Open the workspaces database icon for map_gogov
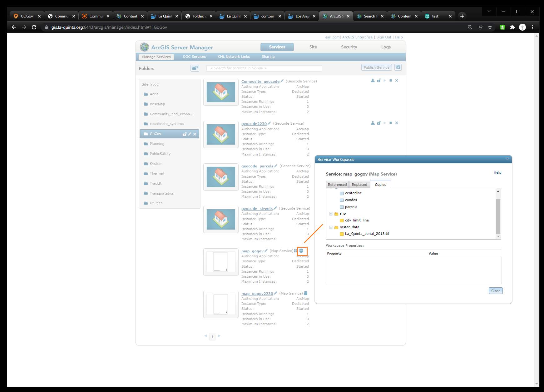Image resolution: width=544 pixels, height=392 pixels. [x=301, y=251]
